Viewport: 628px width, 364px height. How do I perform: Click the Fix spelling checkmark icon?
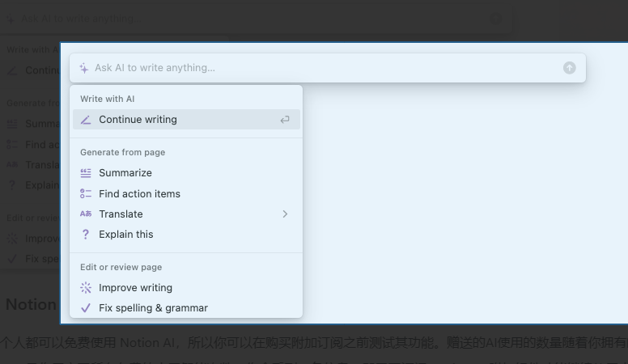tap(86, 308)
